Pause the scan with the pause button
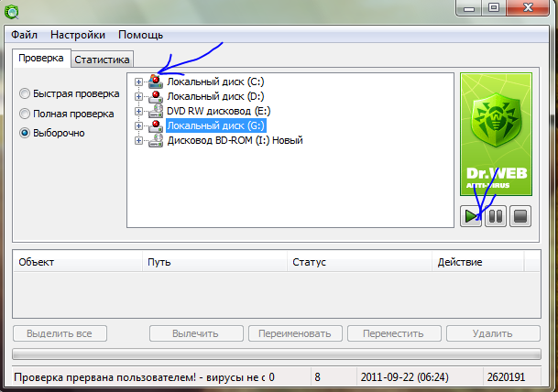558x392 pixels. coord(496,216)
